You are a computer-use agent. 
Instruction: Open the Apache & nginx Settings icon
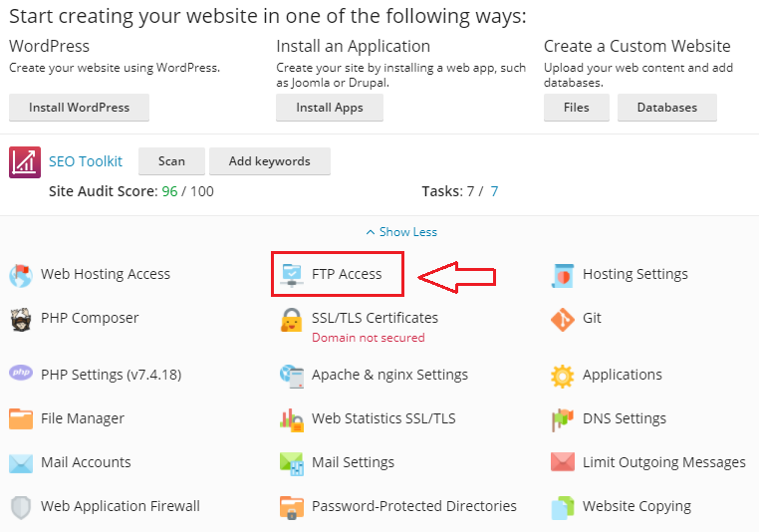292,376
